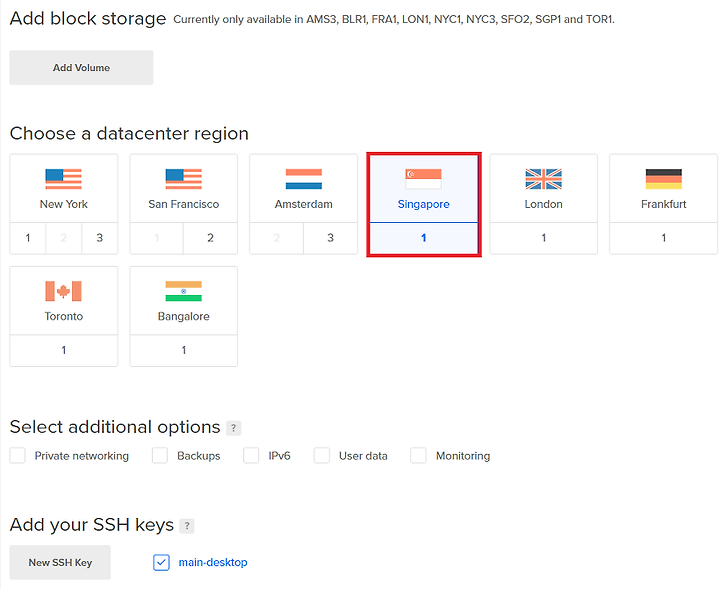Select the London Union Jack flag icon

[x=544, y=179]
